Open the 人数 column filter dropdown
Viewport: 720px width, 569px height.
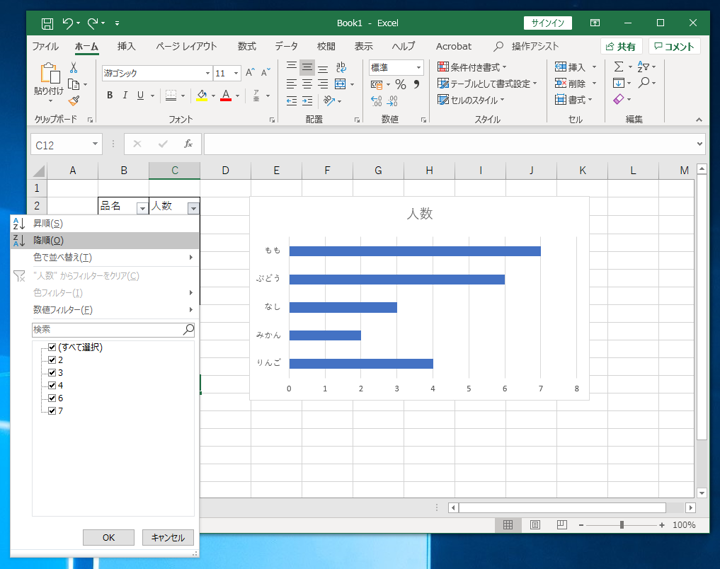coord(193,208)
